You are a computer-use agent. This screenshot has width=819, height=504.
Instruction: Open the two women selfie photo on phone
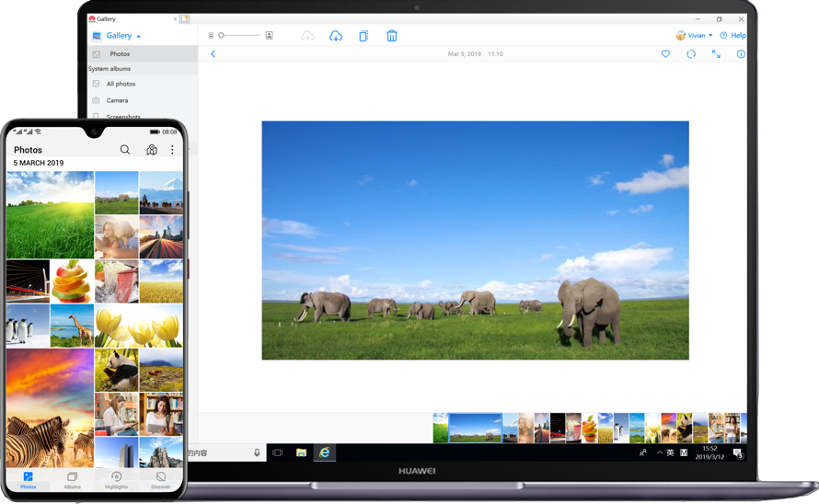117,237
